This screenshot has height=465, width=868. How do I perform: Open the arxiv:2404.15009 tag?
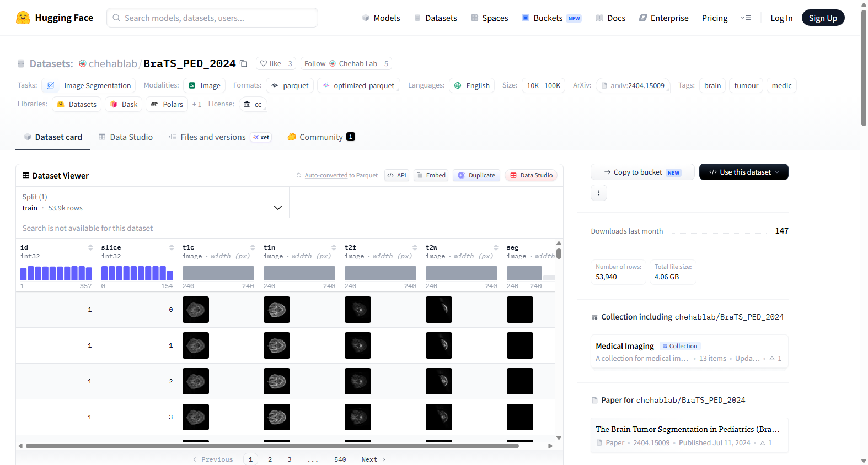633,85
